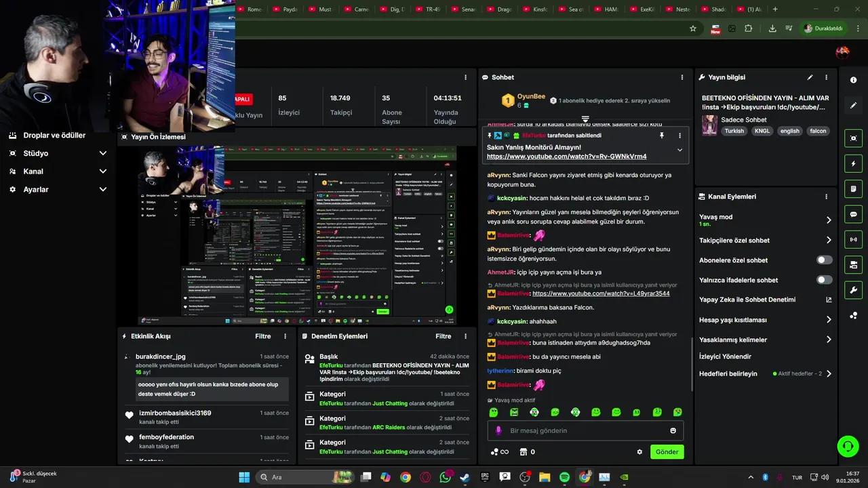Click İzleyici Yönlendir action
Image resolution: width=868 pixels, height=488 pixels.
[x=725, y=357]
